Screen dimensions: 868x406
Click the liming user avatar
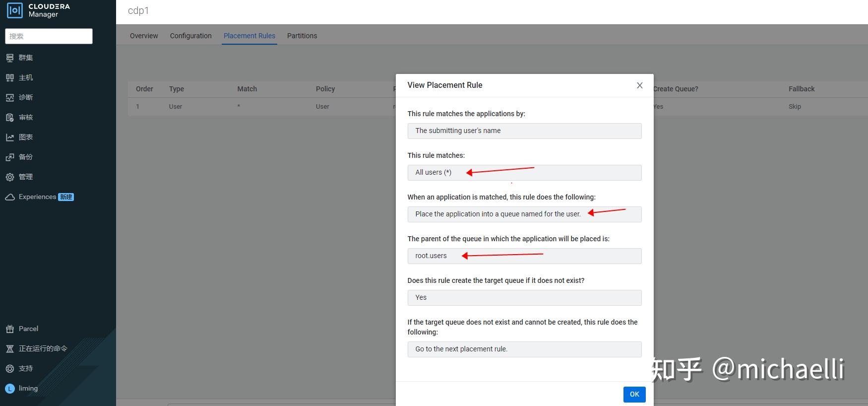pyautogui.click(x=10, y=388)
